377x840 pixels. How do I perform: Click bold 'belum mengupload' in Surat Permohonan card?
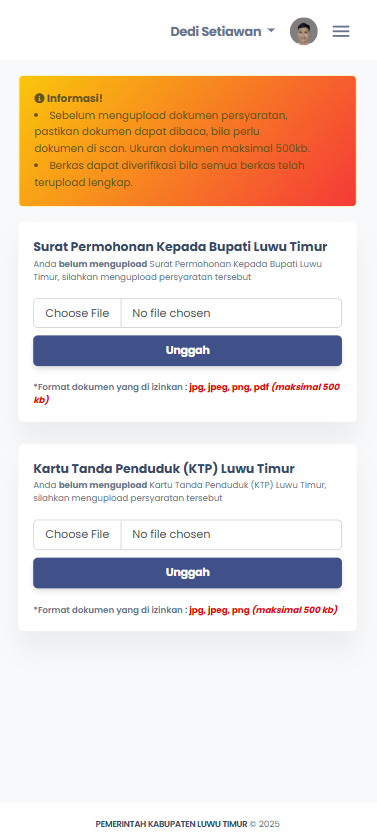point(103,264)
